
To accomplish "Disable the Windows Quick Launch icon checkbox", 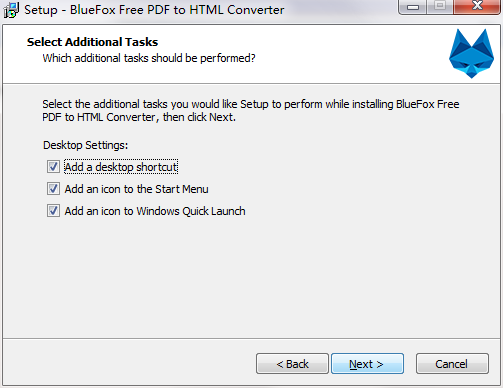I will [53, 211].
